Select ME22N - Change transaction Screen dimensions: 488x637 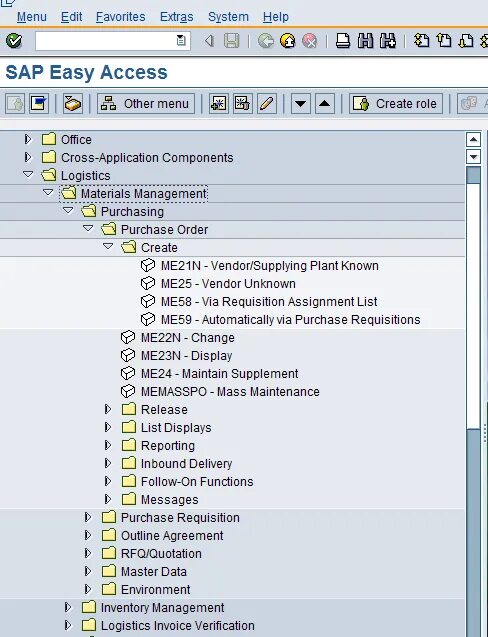(188, 338)
